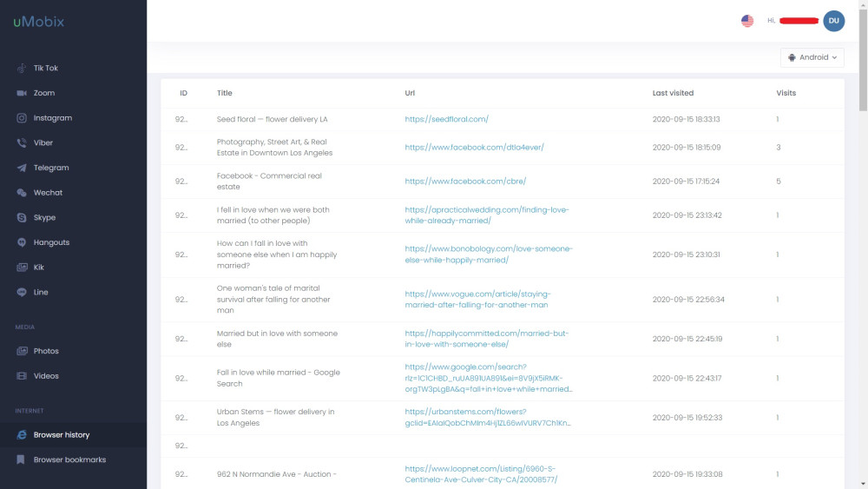Click title 'Facebook - Commercial real estate'
The height and width of the screenshot is (489, 868).
pos(269,181)
